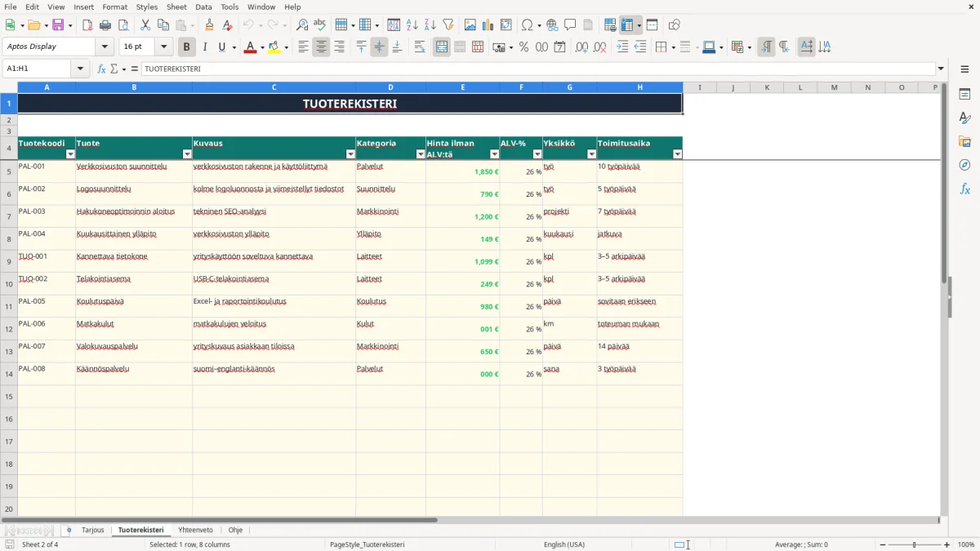Open the Sidebar Properties panel icon
The image size is (980, 551).
click(x=964, y=95)
